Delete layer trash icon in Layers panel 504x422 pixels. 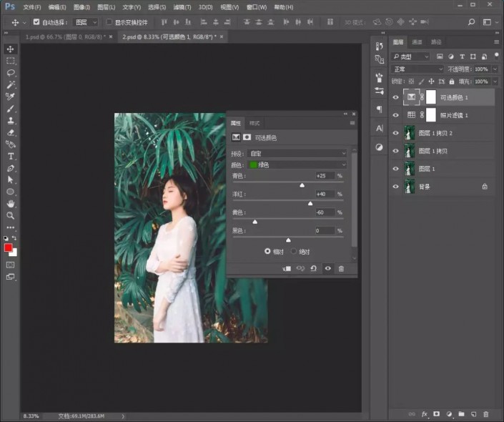point(485,414)
